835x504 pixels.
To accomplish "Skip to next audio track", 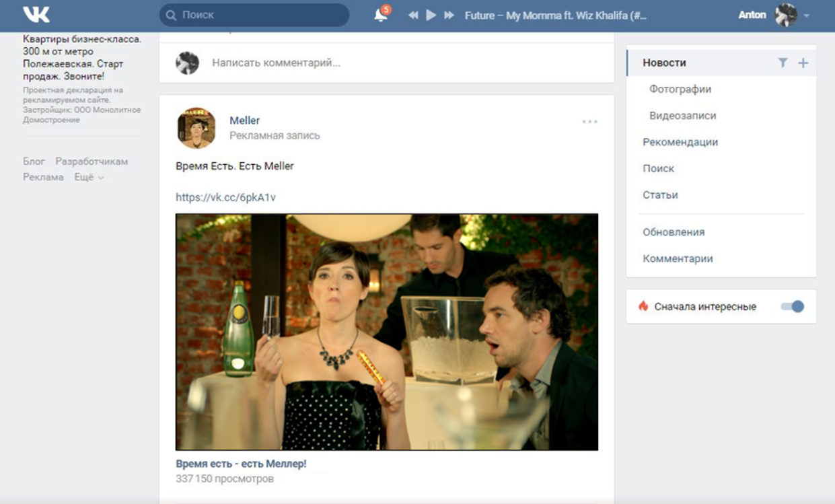I will pyautogui.click(x=449, y=15).
